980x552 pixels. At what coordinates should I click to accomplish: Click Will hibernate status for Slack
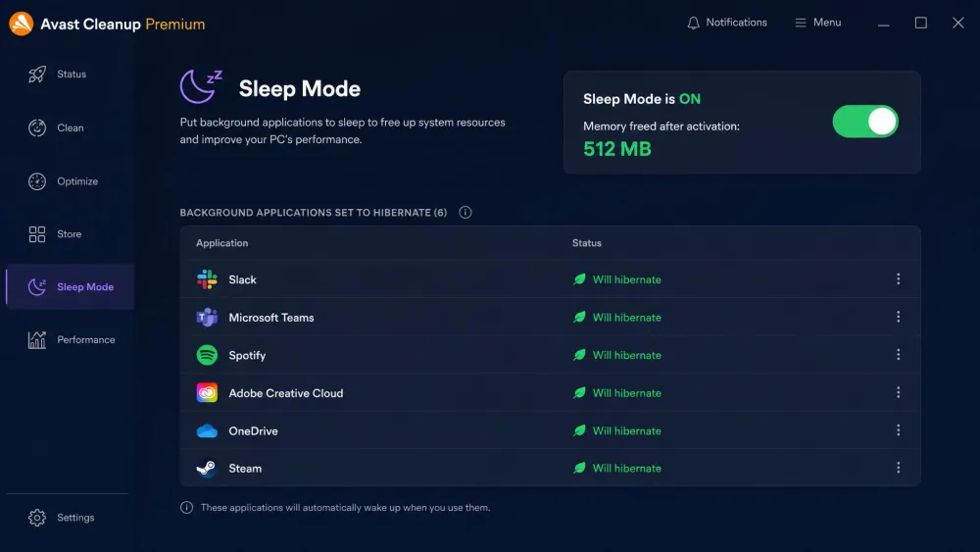[x=627, y=279]
